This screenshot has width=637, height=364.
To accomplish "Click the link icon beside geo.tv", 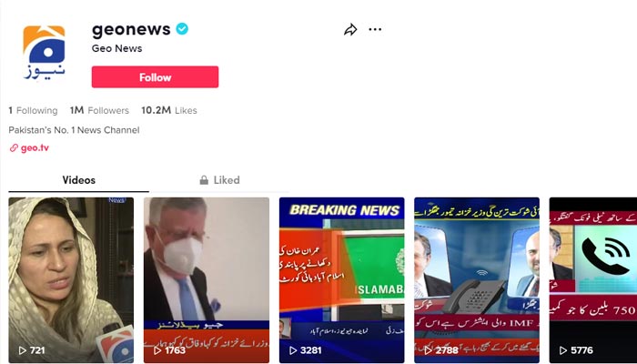I will [14, 147].
